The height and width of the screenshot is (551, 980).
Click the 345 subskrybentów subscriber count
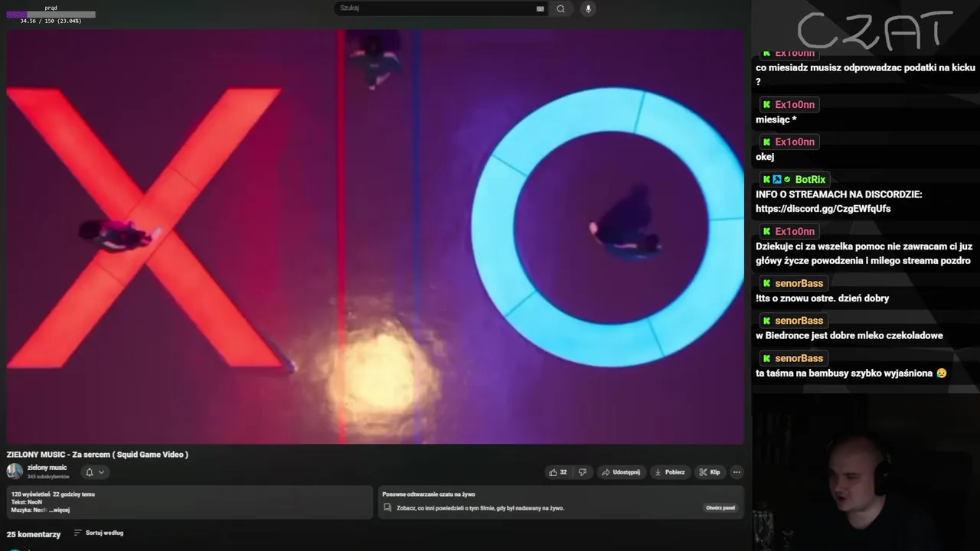48,477
